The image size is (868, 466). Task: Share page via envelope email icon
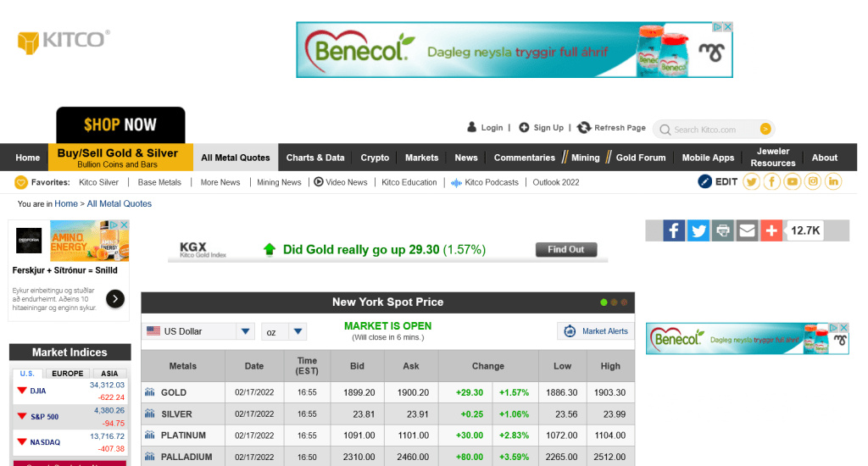[x=747, y=230]
